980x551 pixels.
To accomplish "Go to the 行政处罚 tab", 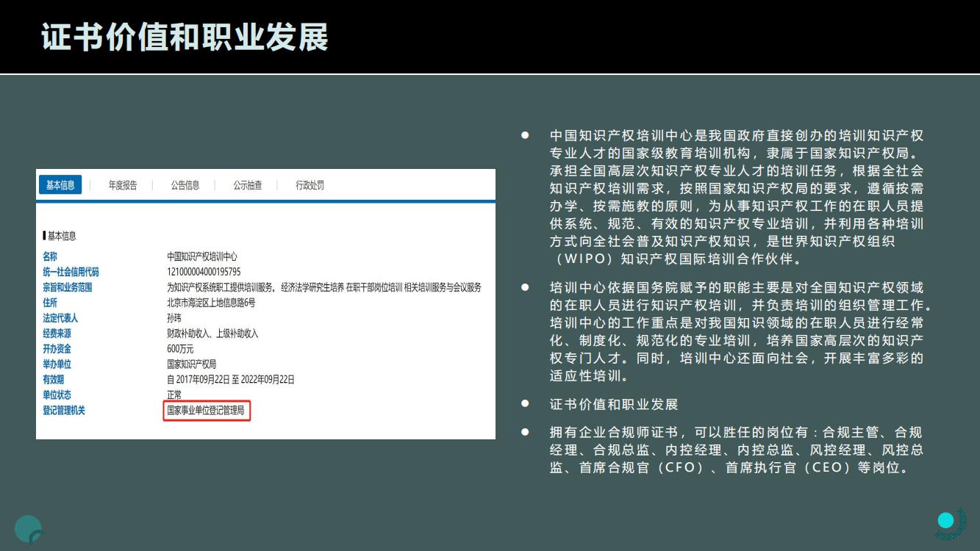I will coord(310,185).
